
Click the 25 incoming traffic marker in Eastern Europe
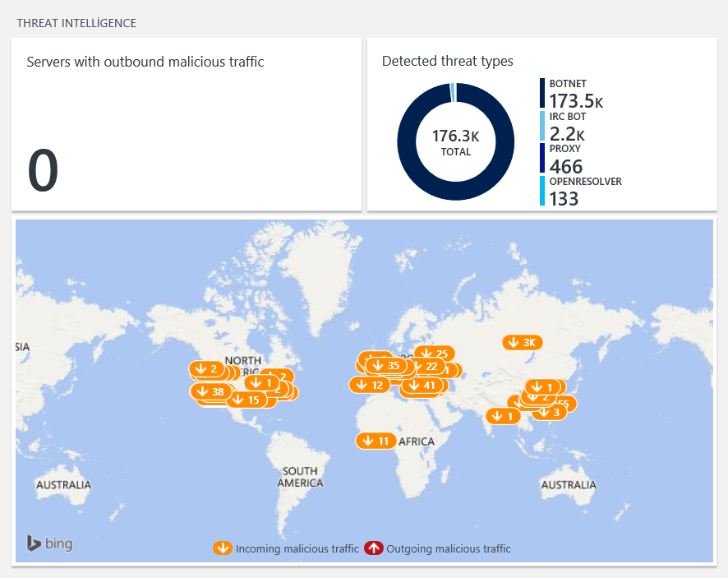(x=435, y=354)
